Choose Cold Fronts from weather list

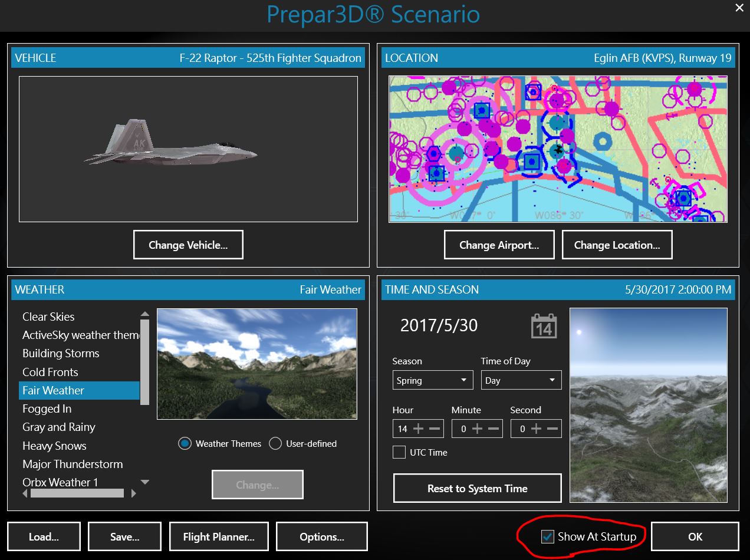(50, 372)
